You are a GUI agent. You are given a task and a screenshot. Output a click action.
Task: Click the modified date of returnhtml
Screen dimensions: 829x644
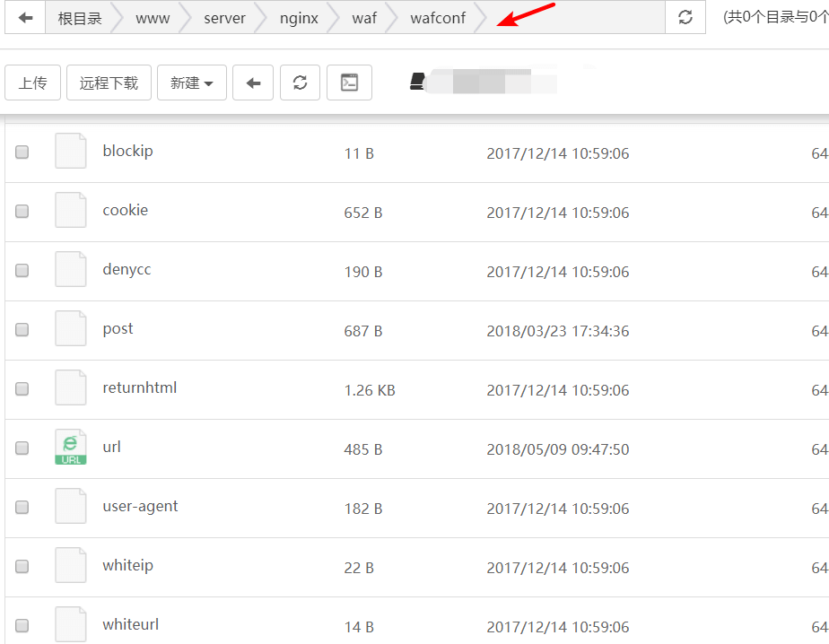pos(558,390)
